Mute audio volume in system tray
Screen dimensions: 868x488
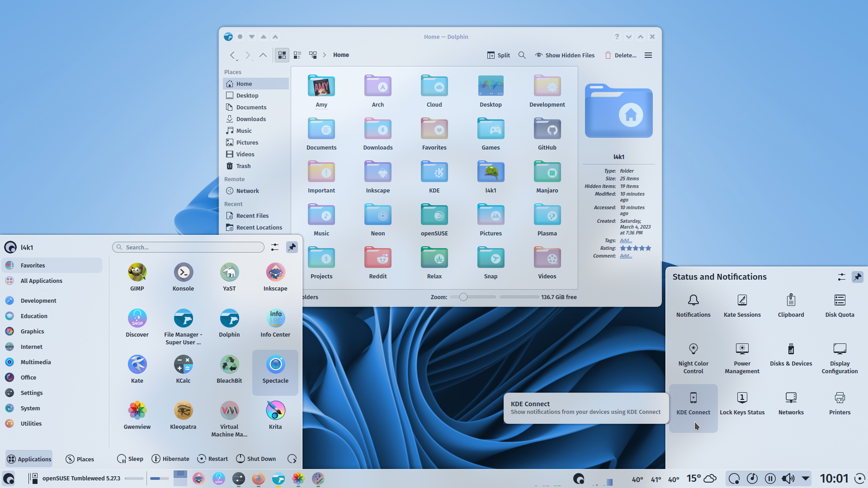pyautogui.click(x=788, y=479)
